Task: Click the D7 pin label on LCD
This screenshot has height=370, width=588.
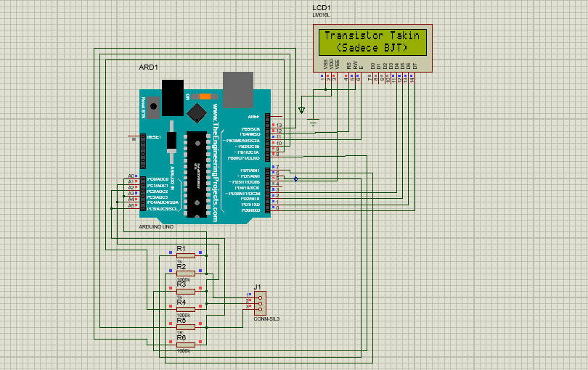Action: click(415, 66)
